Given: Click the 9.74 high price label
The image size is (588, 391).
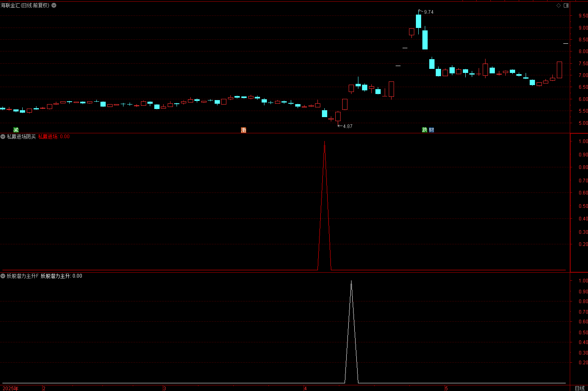Looking at the screenshot, I should [428, 12].
